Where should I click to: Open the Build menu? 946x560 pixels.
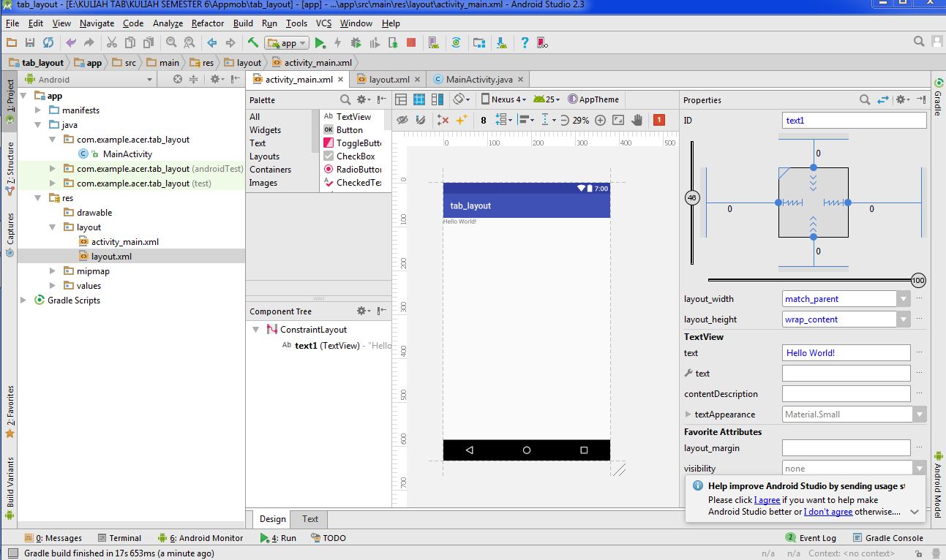243,23
